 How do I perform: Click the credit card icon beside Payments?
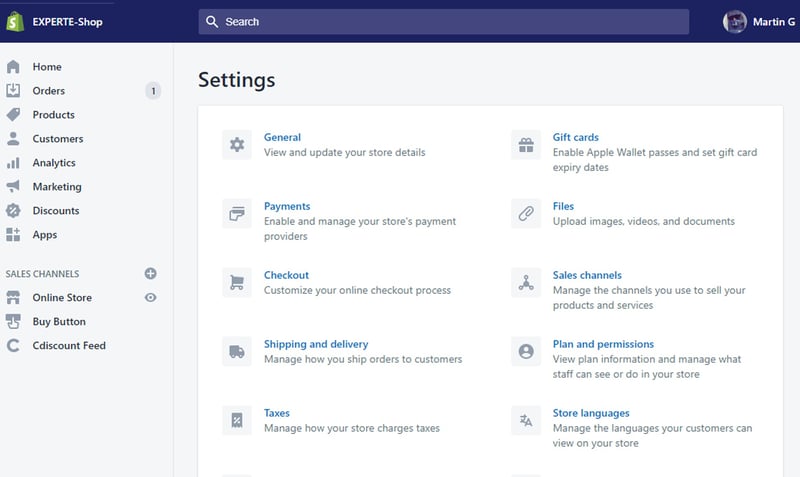(237, 214)
